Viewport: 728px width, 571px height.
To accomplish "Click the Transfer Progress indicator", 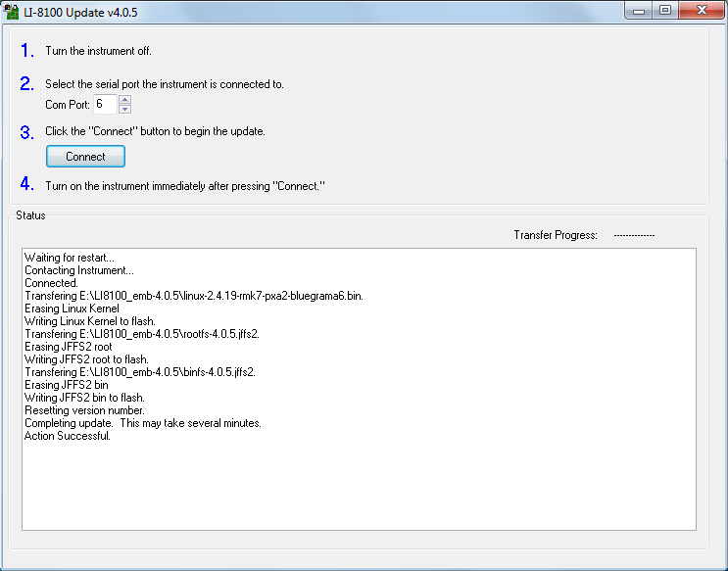I will (x=634, y=235).
